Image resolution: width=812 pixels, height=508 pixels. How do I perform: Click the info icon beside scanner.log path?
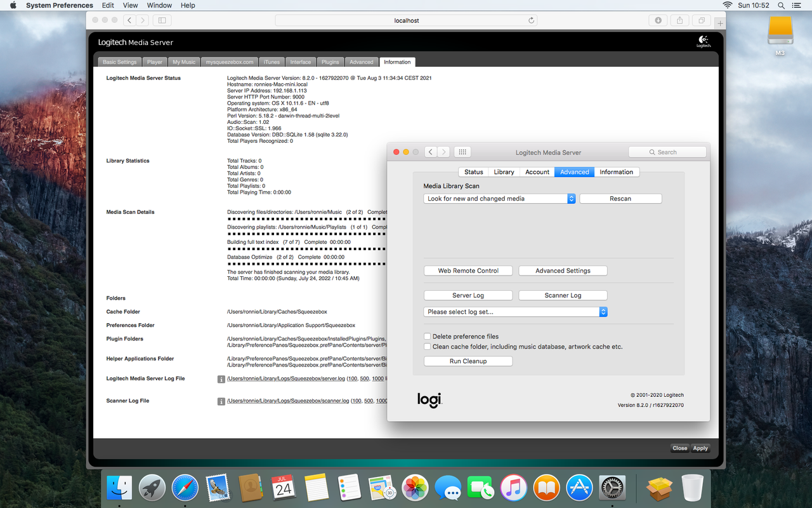(x=220, y=401)
